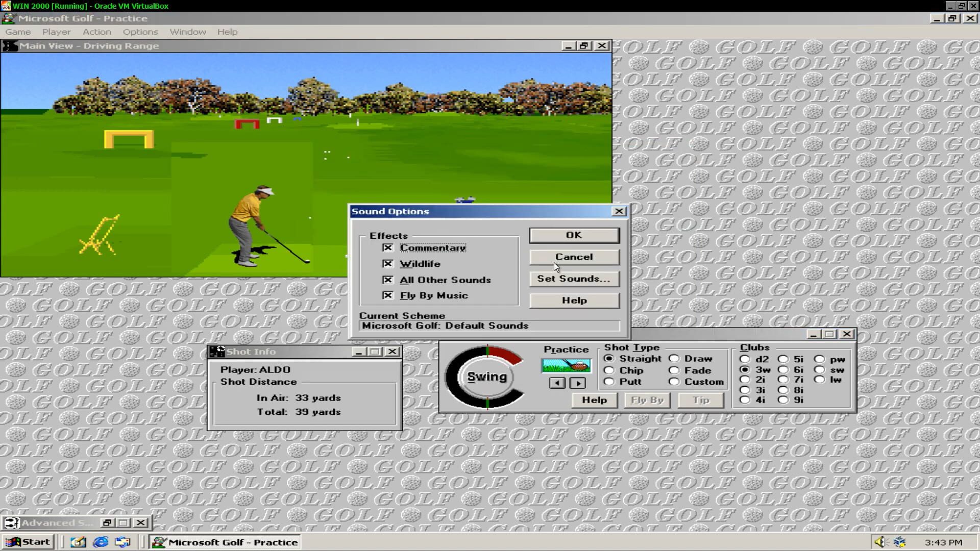
Task: Disable the Wildlife sound effect
Action: pos(388,264)
